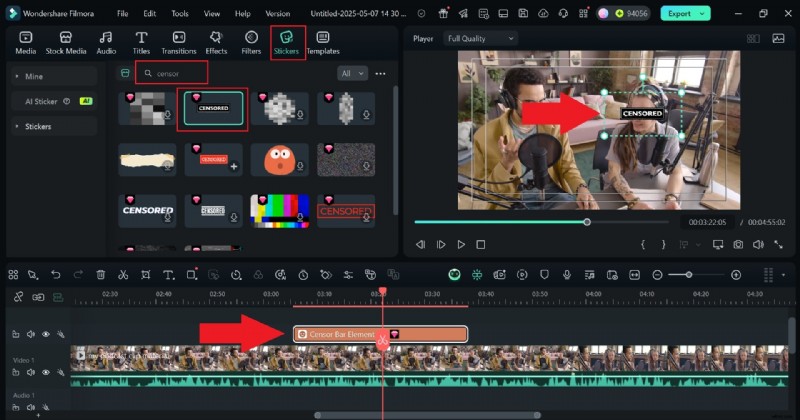800x420 pixels.
Task: Take a snapshot of the preview
Action: (738, 244)
